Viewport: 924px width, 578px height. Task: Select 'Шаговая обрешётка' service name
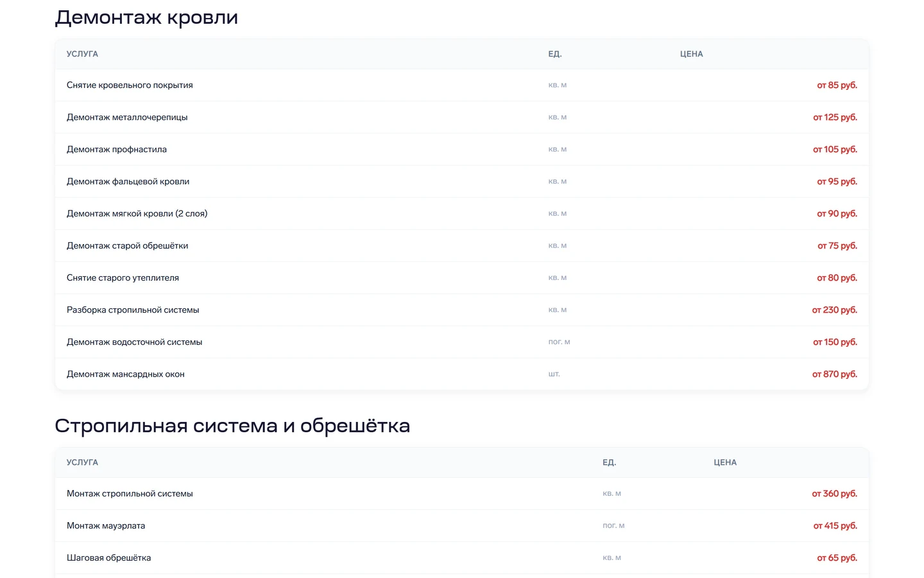pos(108,557)
